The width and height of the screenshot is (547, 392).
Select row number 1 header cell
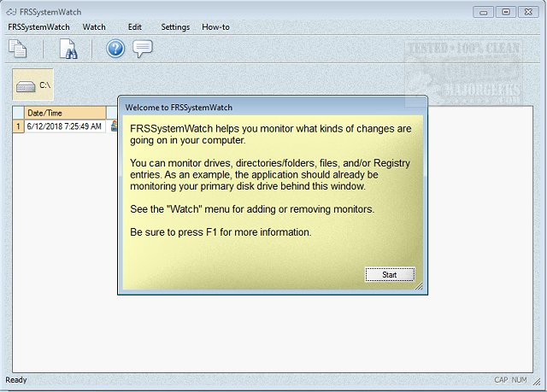click(x=18, y=126)
